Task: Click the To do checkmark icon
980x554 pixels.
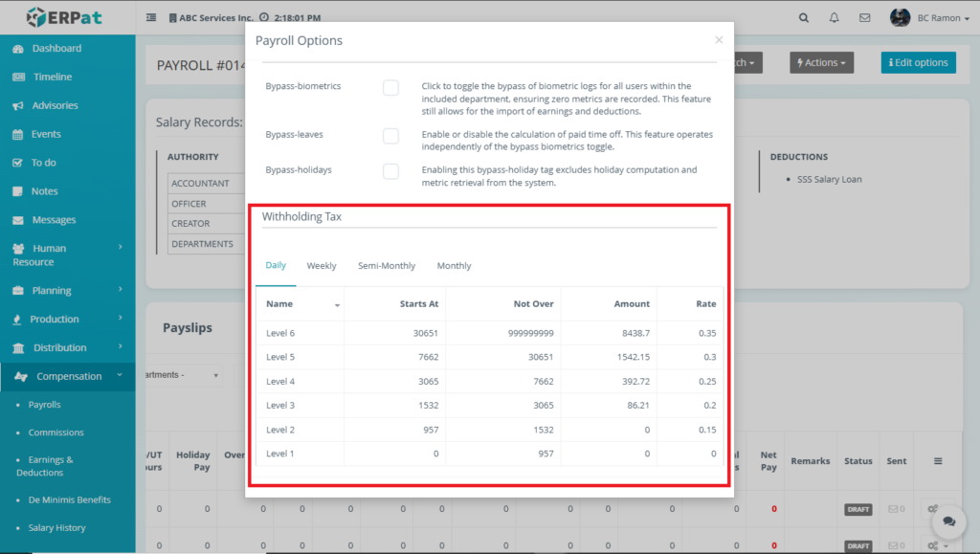Action: click(x=17, y=163)
